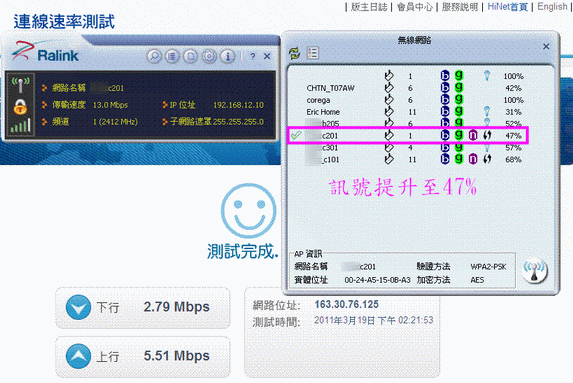
Task: Close the Ralink utility window
Action: click(x=267, y=56)
